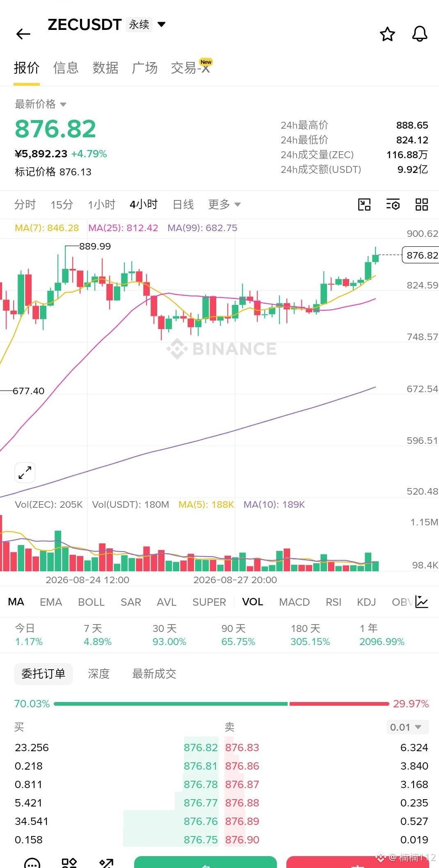
Task: Toggle the BOLL indicator
Action: point(91,602)
